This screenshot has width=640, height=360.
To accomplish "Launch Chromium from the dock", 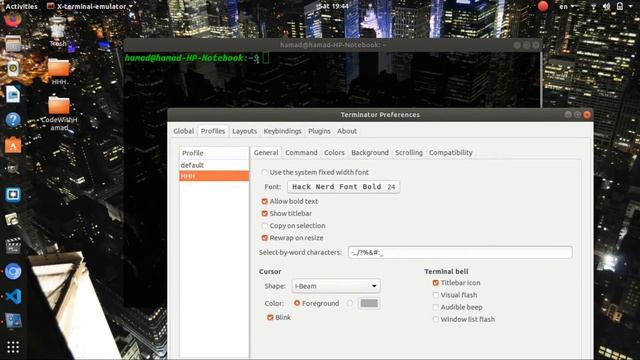I will (13, 271).
